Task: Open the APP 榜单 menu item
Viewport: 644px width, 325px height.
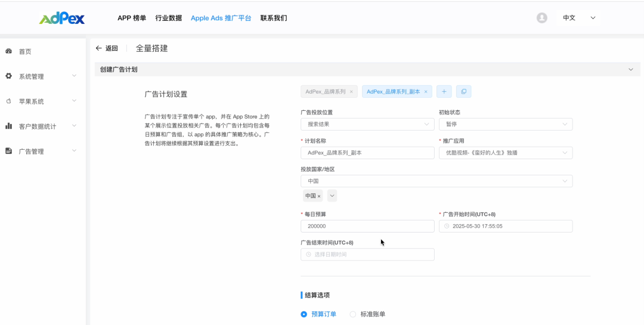Action: point(132,18)
